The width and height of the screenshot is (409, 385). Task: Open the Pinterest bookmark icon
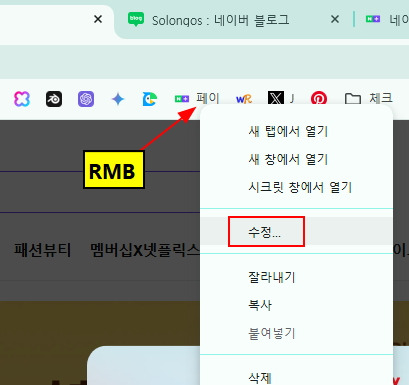319,99
